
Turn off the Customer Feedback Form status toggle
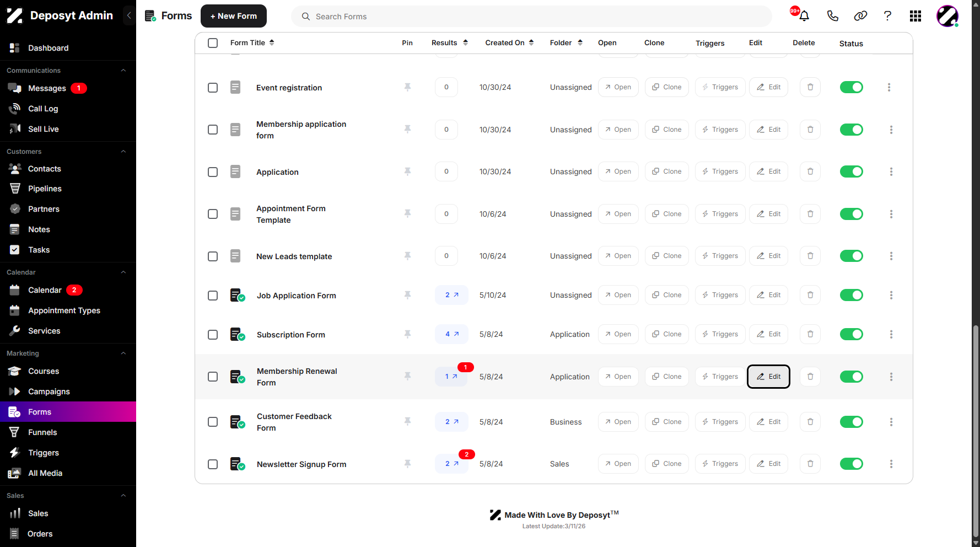[x=851, y=422]
